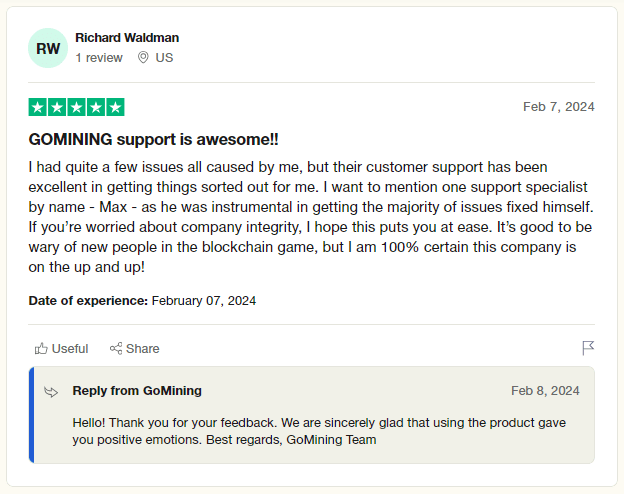Image resolution: width=624 pixels, height=494 pixels.
Task: Click the "Reply from GoMining" heading
Action: click(x=137, y=391)
